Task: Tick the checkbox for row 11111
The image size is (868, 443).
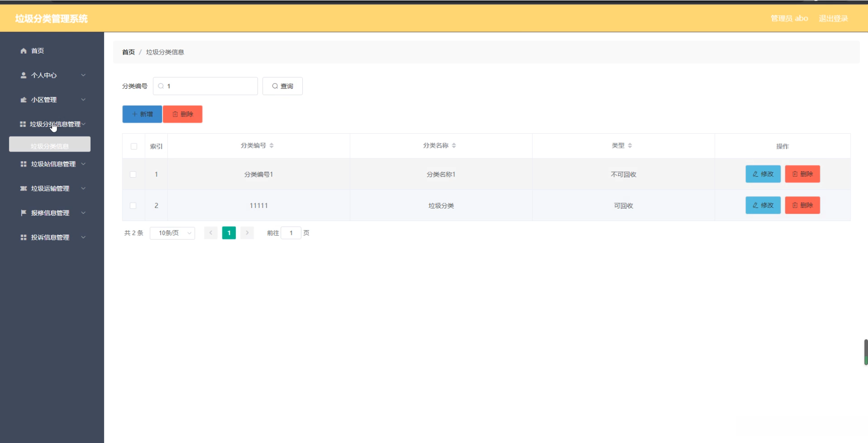Action: point(133,206)
